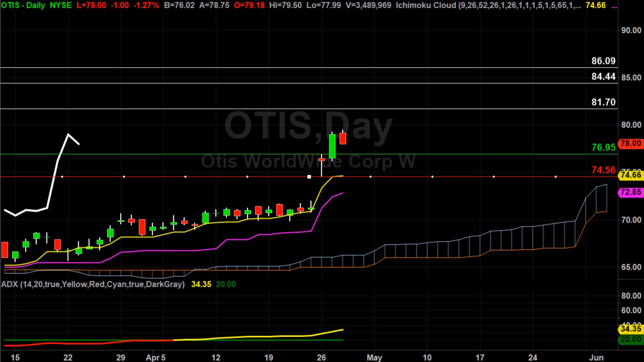This screenshot has height=362, width=644.
Task: Click the last red candle near 78
Action: [x=343, y=138]
